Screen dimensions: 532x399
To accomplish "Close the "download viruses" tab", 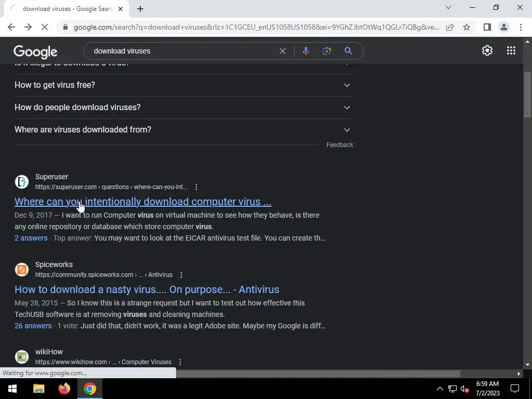I will pyautogui.click(x=121, y=9).
